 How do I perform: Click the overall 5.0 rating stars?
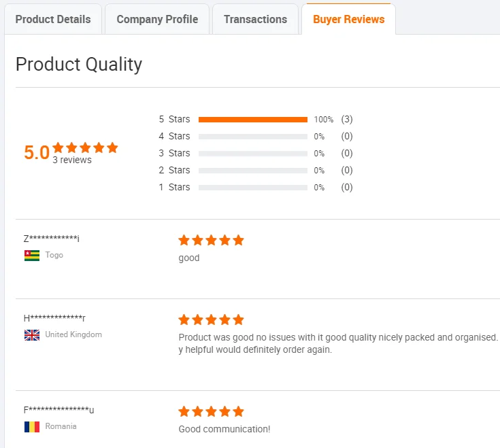pos(85,148)
